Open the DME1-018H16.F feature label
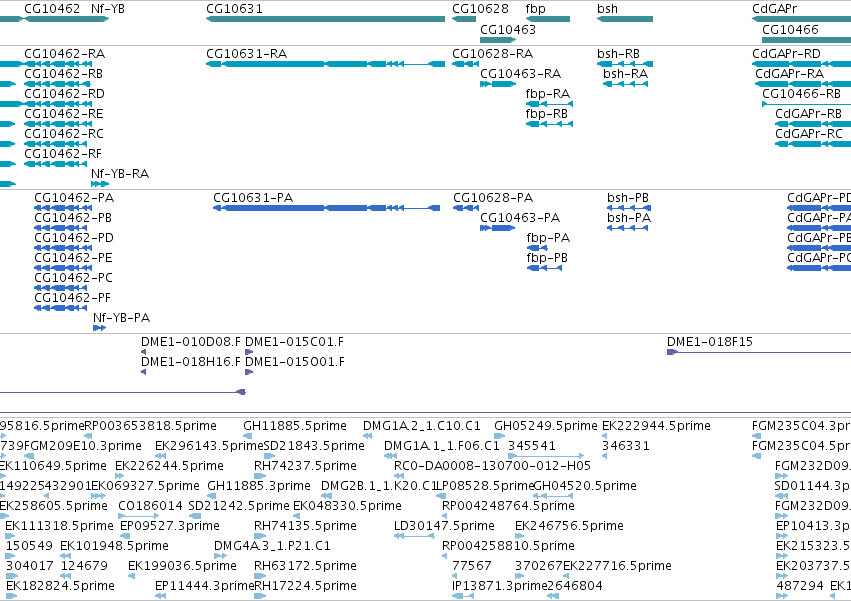Image resolution: width=851 pixels, height=601 pixels. click(x=190, y=362)
